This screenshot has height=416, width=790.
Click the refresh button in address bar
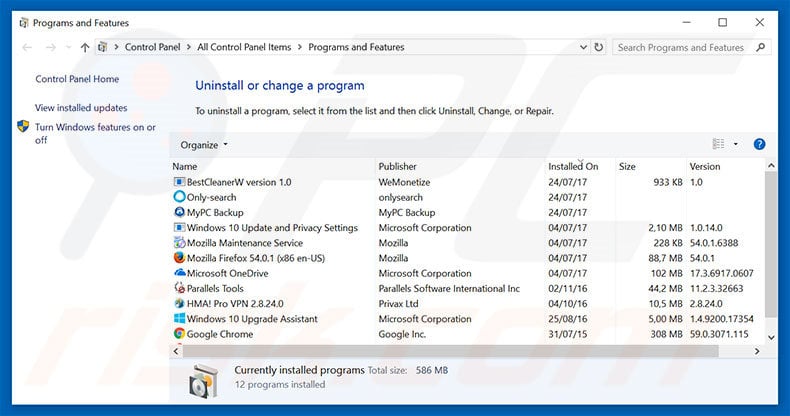click(x=599, y=47)
